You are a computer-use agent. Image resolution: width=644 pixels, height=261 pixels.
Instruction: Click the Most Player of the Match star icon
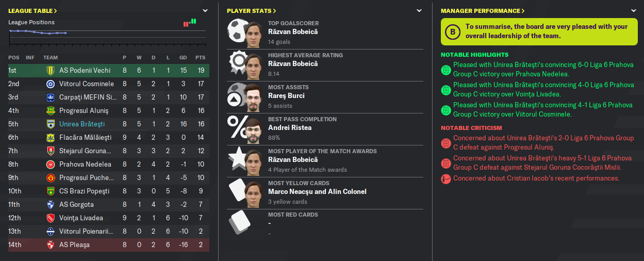click(x=236, y=159)
